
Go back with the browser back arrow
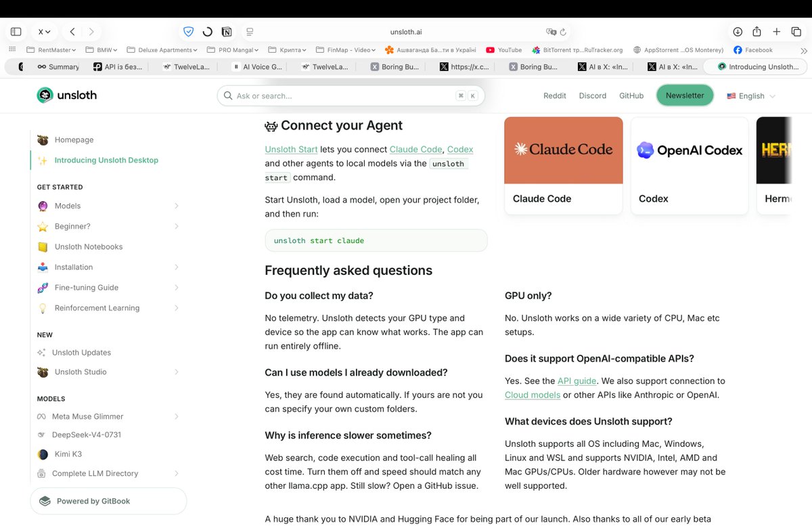click(72, 32)
